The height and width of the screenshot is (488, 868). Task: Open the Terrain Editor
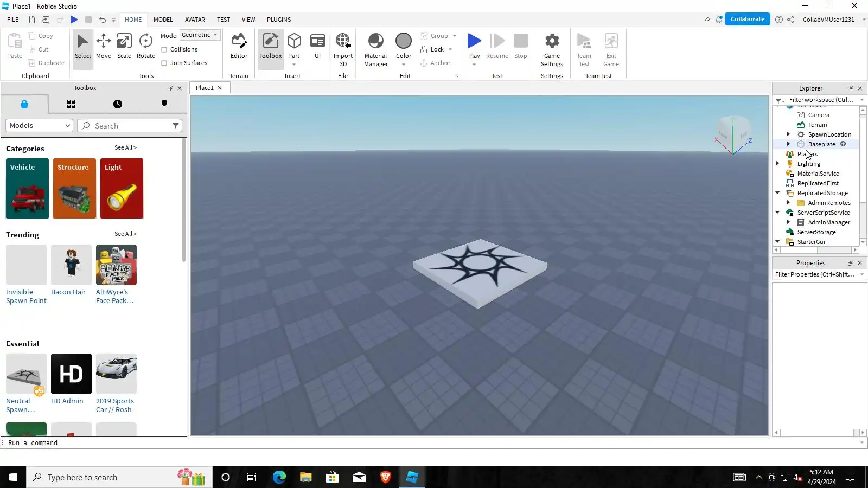239,47
